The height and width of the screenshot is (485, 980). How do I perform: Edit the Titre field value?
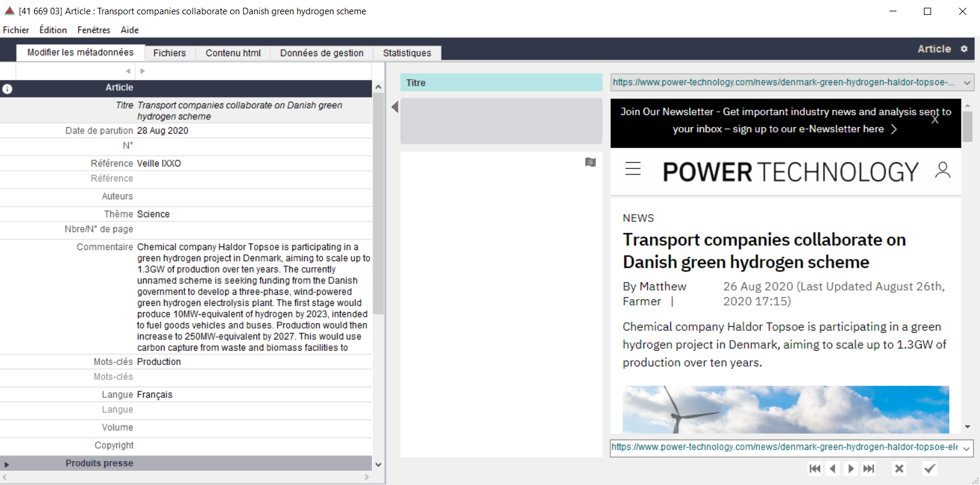pyautogui.click(x=254, y=110)
